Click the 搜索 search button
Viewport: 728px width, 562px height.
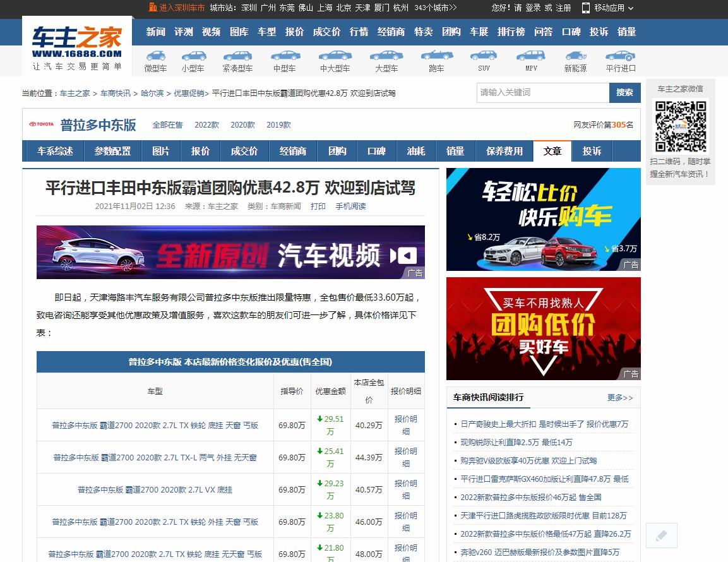pos(624,92)
